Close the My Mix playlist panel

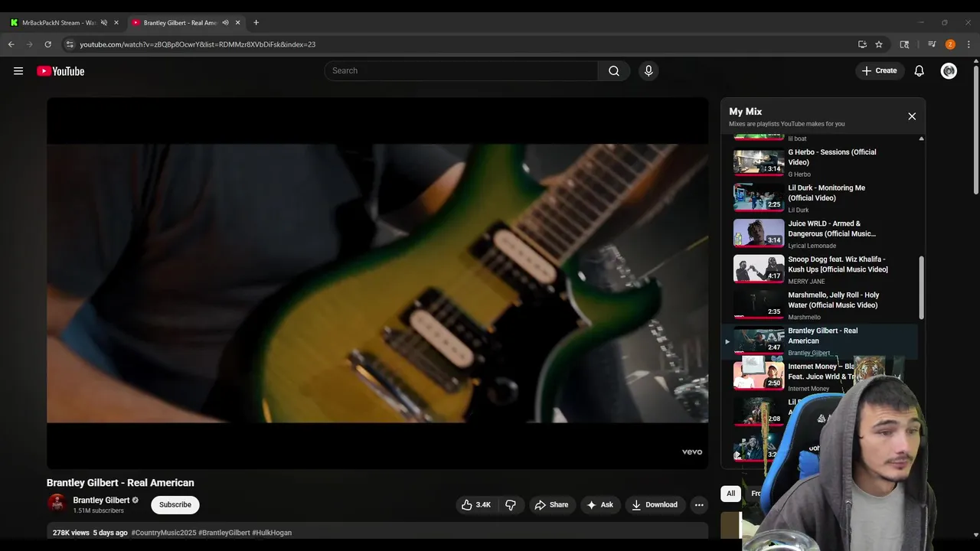(x=912, y=116)
